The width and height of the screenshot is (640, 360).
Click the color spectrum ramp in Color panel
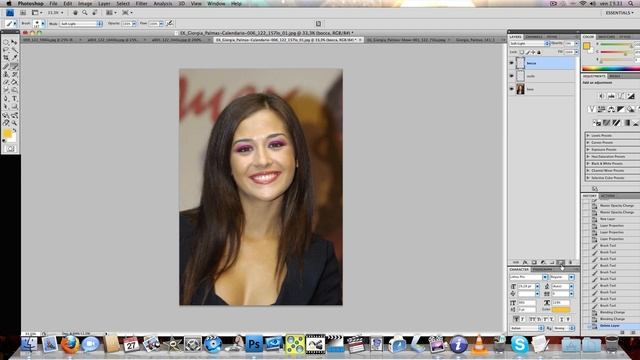tap(611, 68)
